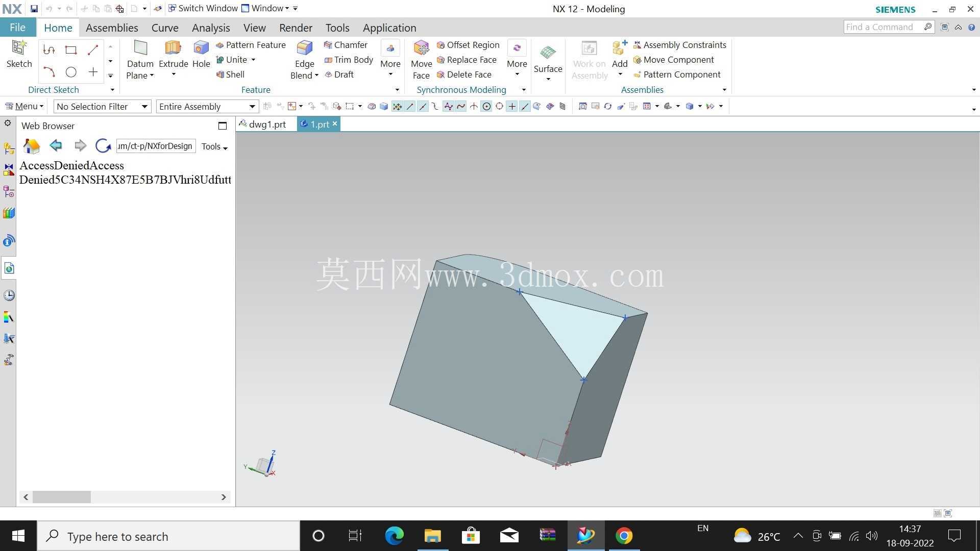980x551 pixels.
Task: Toggle Intersection snap option
Action: point(474,106)
